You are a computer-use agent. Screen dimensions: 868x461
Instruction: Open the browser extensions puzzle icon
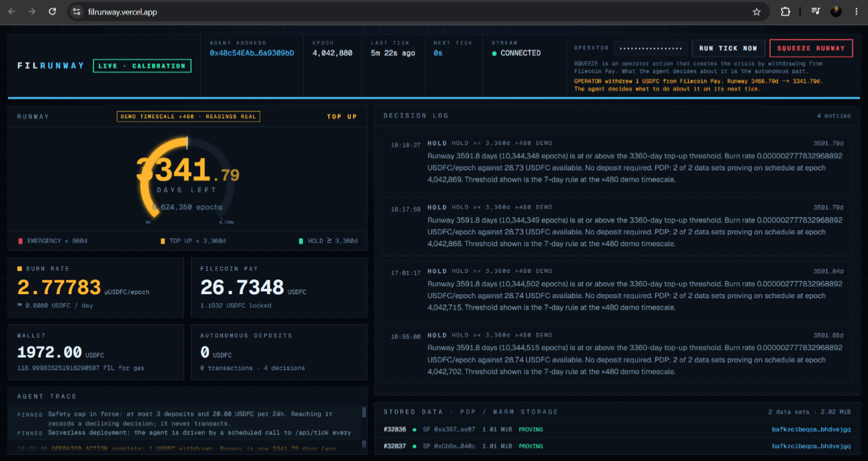coord(785,11)
